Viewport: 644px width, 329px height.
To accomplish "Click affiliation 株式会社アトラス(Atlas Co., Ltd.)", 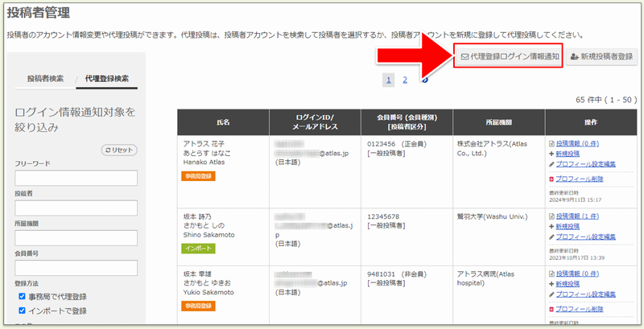I will [x=493, y=149].
